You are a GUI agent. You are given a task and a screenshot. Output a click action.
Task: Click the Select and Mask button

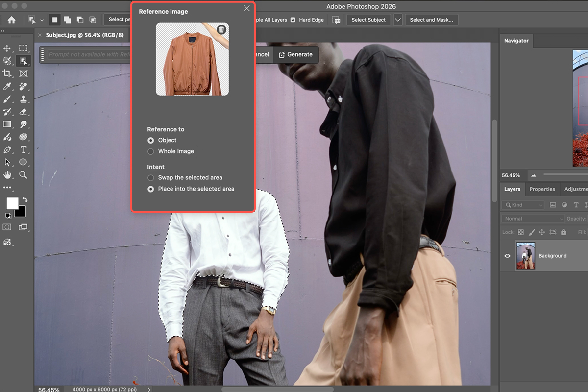click(x=431, y=20)
